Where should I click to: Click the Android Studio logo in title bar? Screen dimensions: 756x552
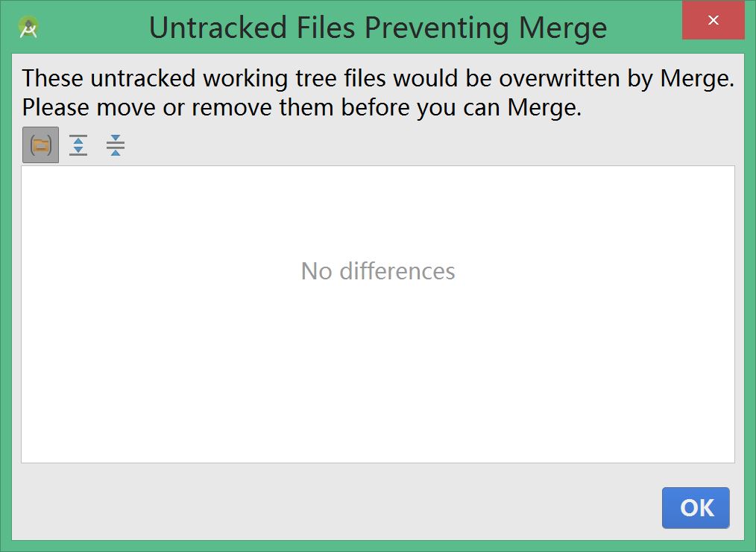pos(29,28)
